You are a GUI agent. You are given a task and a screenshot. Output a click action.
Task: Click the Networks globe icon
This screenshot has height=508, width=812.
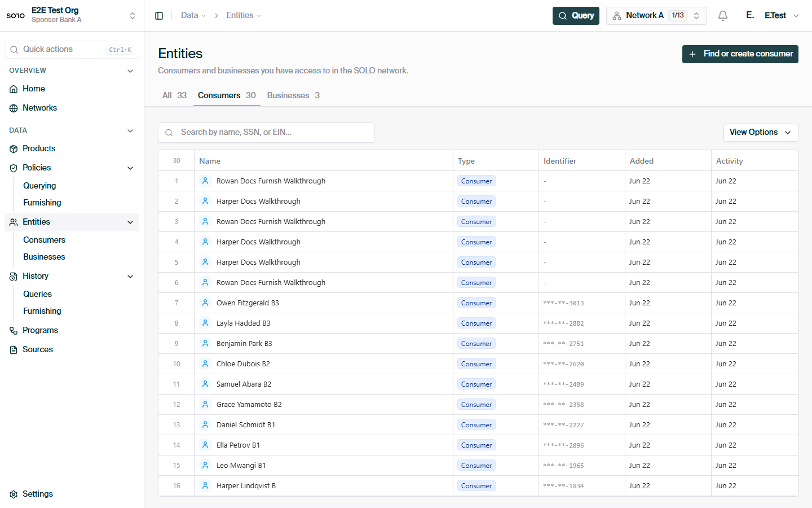(14, 108)
